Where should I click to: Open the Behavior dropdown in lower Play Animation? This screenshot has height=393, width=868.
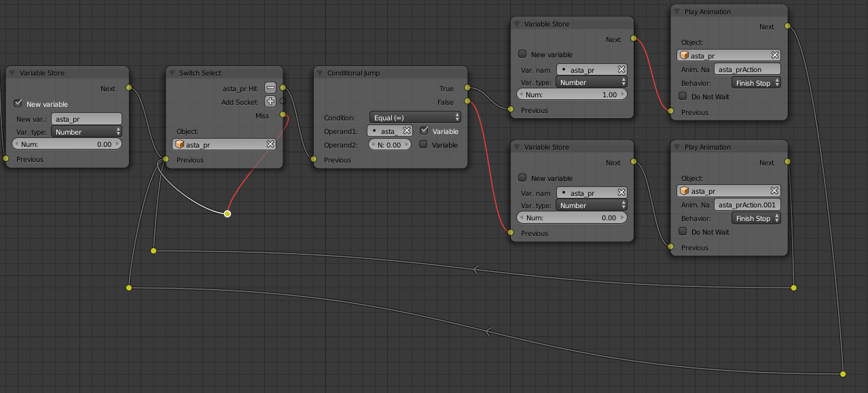pyautogui.click(x=755, y=218)
